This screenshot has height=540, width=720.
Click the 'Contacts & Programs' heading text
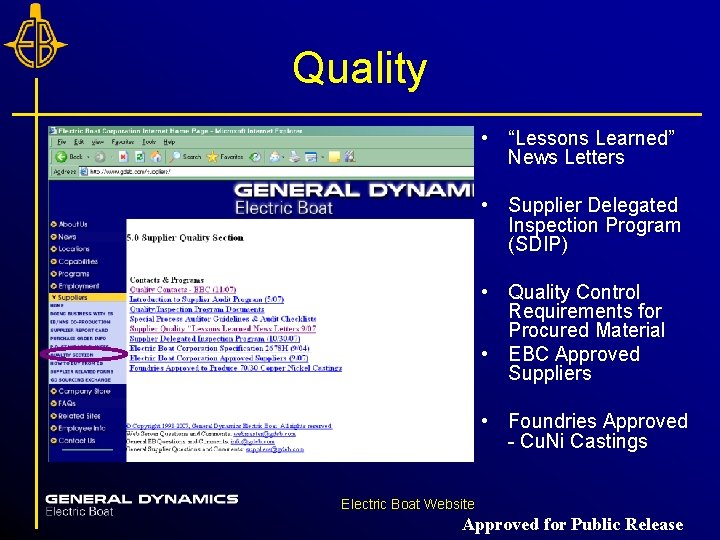pyautogui.click(x=167, y=280)
